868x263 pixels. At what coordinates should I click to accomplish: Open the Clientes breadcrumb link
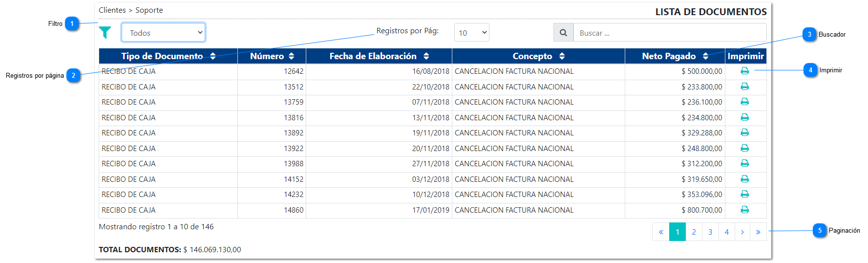(112, 10)
